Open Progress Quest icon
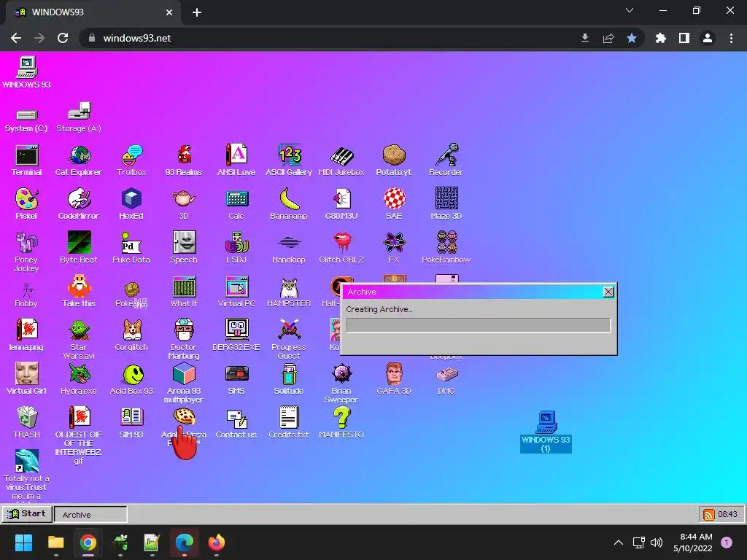747x560 pixels. 289,339
